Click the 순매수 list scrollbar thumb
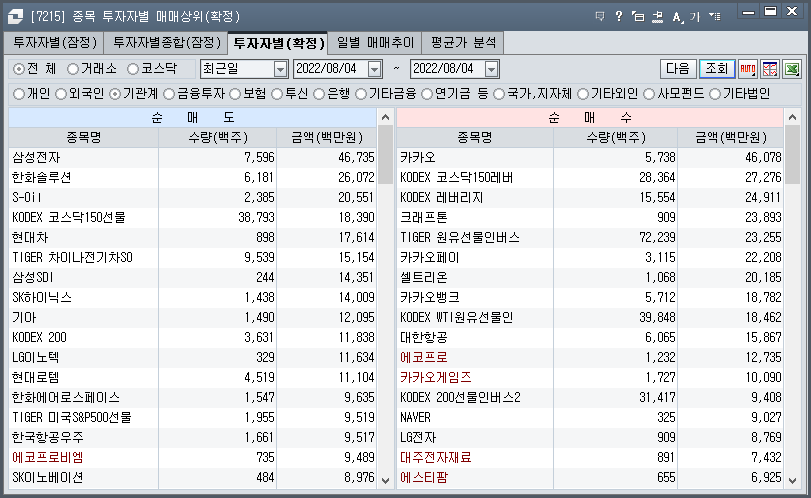811x498 pixels. pyautogui.click(x=792, y=155)
